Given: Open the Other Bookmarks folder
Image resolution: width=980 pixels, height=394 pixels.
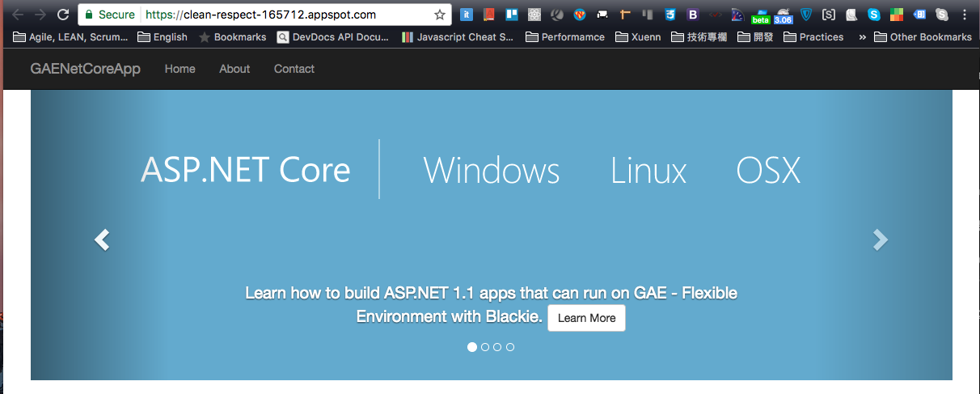Looking at the screenshot, I should coord(923,37).
